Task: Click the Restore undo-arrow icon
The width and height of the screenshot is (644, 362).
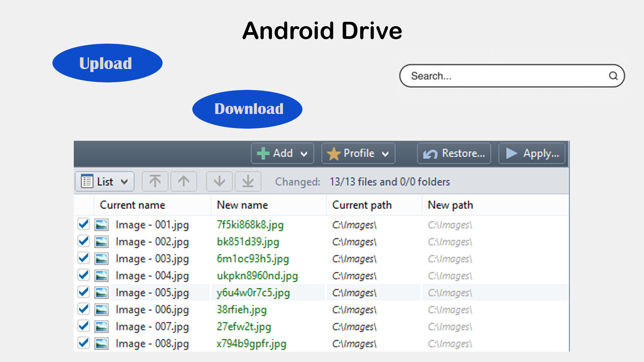Action: [x=430, y=153]
